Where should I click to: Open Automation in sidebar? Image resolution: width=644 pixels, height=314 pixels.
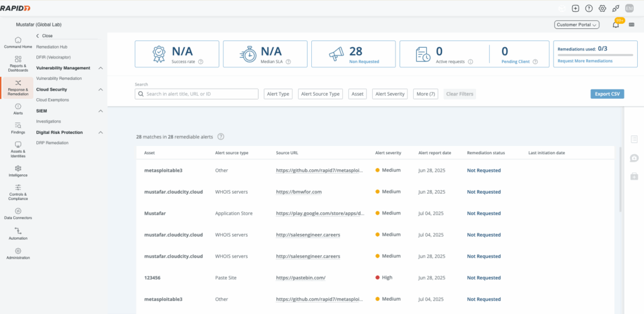coord(18,234)
